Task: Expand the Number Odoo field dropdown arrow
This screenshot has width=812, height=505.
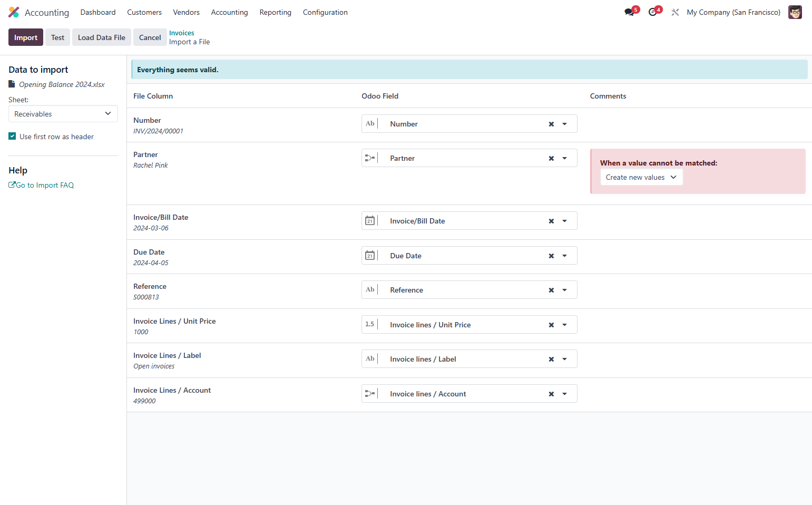Action: (564, 124)
